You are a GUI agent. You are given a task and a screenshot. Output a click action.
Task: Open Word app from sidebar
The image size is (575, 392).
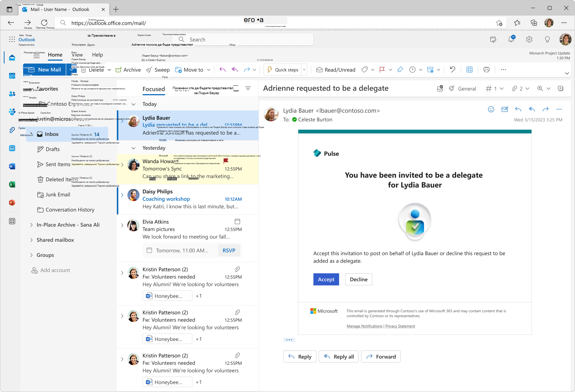(12, 166)
